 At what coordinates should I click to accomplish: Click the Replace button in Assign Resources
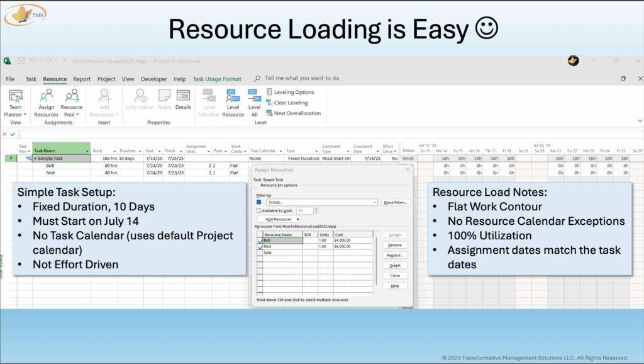point(395,256)
